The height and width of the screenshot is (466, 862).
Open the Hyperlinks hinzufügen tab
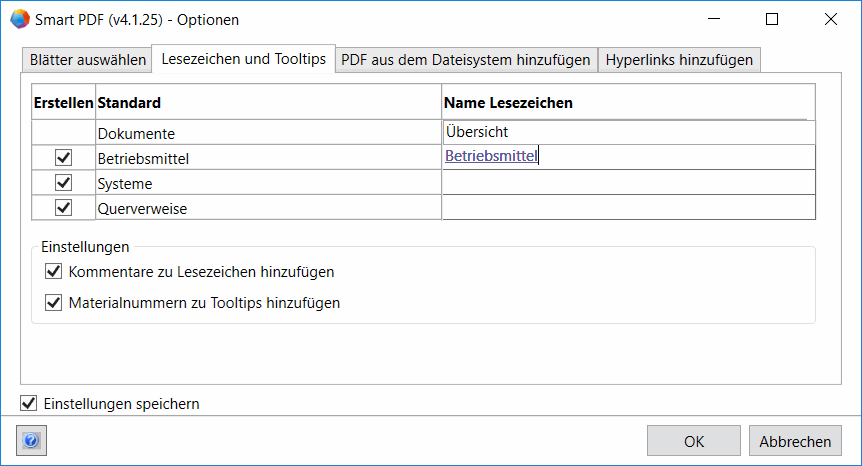click(x=679, y=60)
